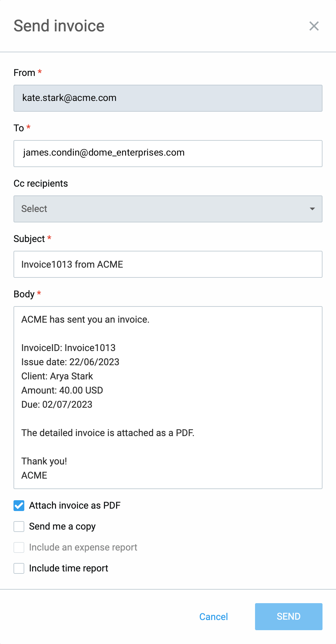Tick the Include an expense report checkbox
The height and width of the screenshot is (644, 336).
coord(19,547)
